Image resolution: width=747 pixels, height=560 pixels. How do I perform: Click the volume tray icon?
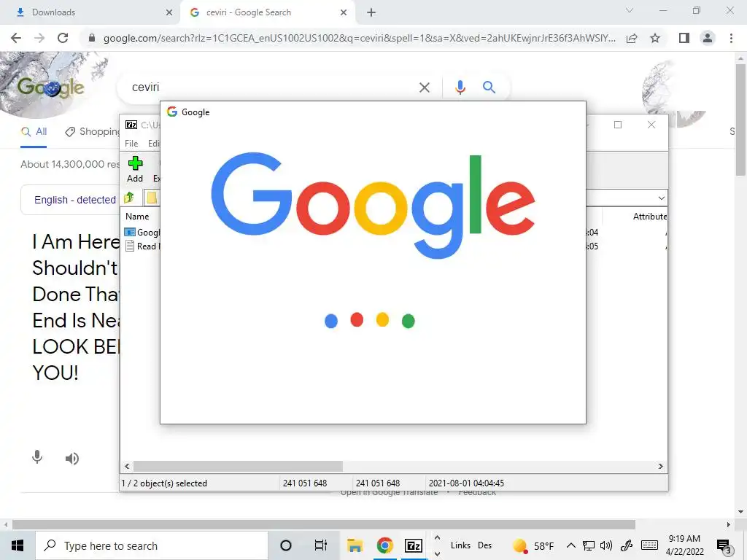pyautogui.click(x=606, y=545)
